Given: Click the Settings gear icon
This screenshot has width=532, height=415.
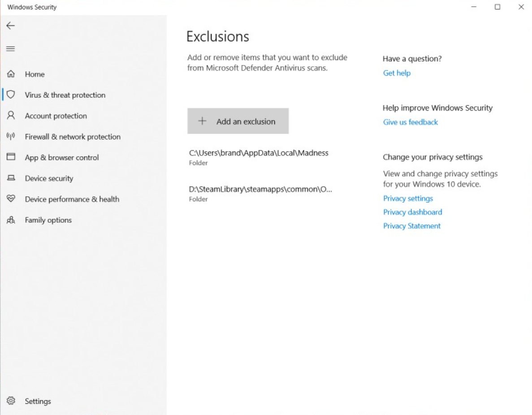Looking at the screenshot, I should pos(11,401).
